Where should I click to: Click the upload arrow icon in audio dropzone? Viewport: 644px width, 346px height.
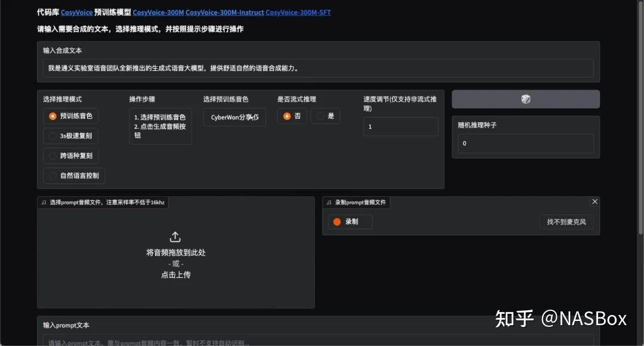pos(175,237)
